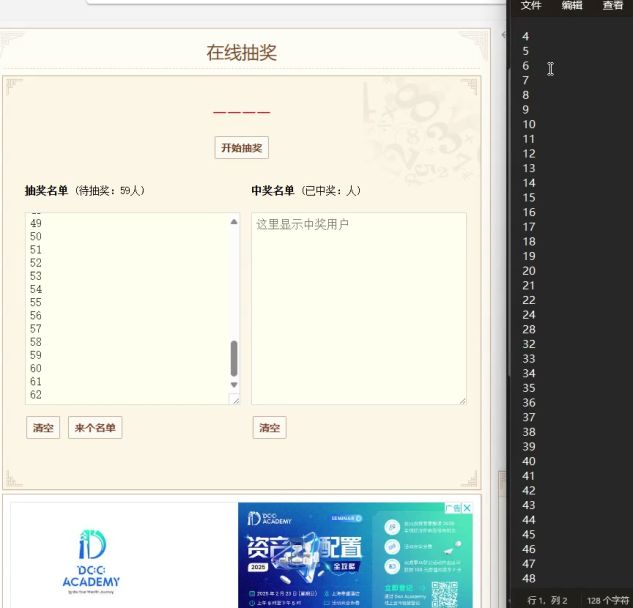Open the 查看 menu in the editor
The image size is (633, 608).
[612, 6]
